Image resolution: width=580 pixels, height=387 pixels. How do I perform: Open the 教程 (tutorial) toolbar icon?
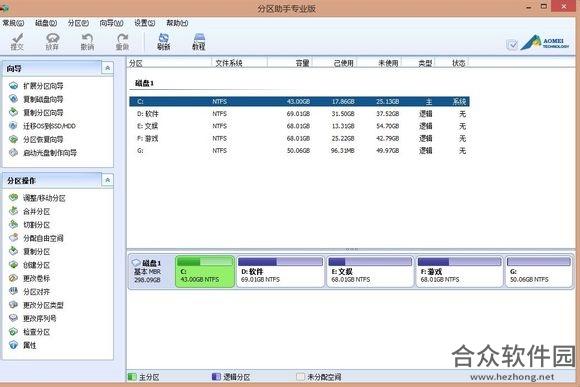tap(199, 41)
